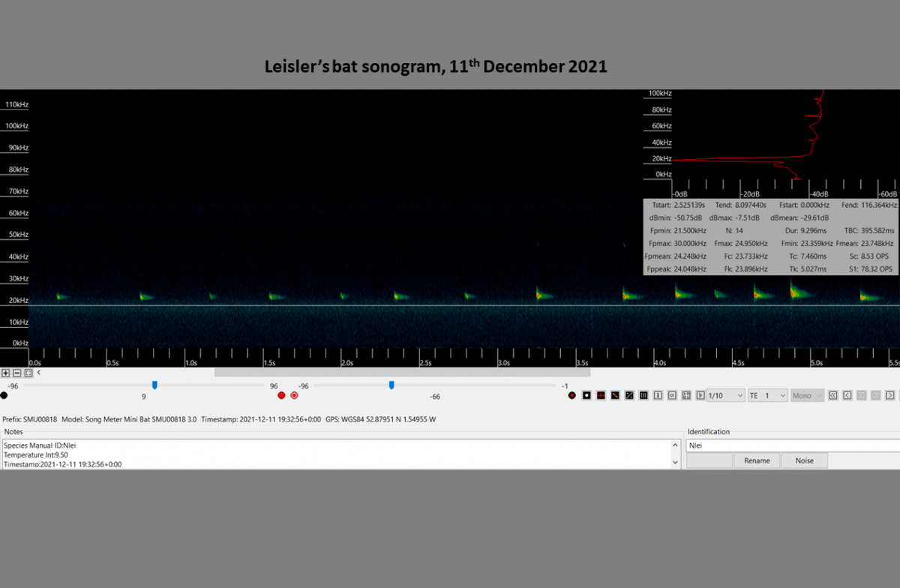Click the horizontal time scrollbar thumb
This screenshot has width=900, height=588.
402,372
